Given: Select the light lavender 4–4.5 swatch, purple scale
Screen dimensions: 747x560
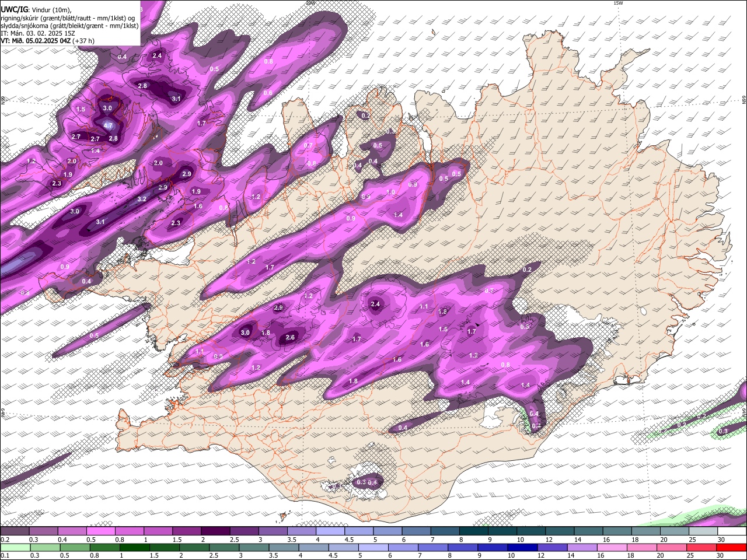Looking at the screenshot, I should pos(330,531).
